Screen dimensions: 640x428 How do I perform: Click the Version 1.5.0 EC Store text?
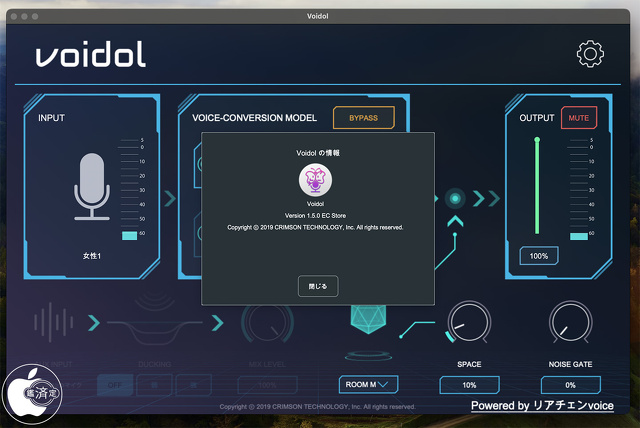pyautogui.click(x=316, y=215)
